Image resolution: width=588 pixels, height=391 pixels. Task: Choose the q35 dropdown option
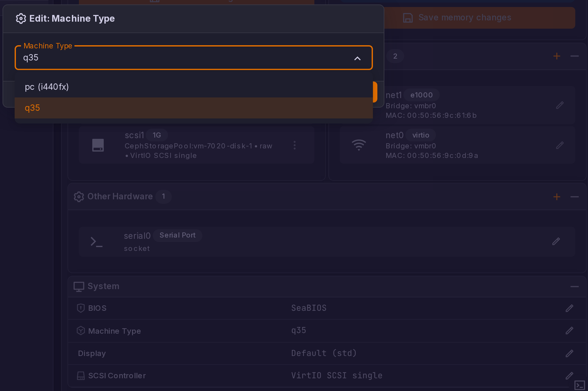(x=193, y=108)
